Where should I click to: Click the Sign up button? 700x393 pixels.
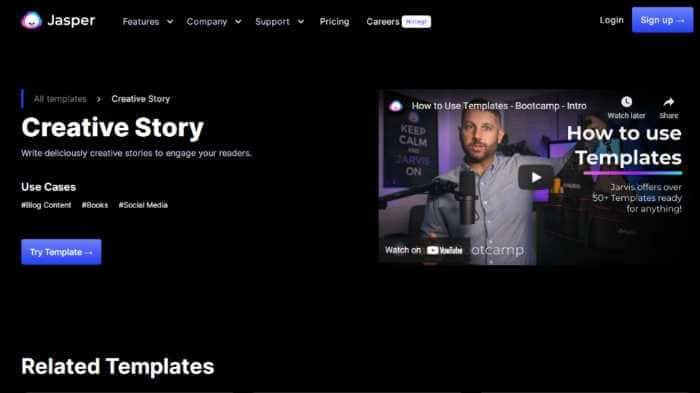(662, 20)
